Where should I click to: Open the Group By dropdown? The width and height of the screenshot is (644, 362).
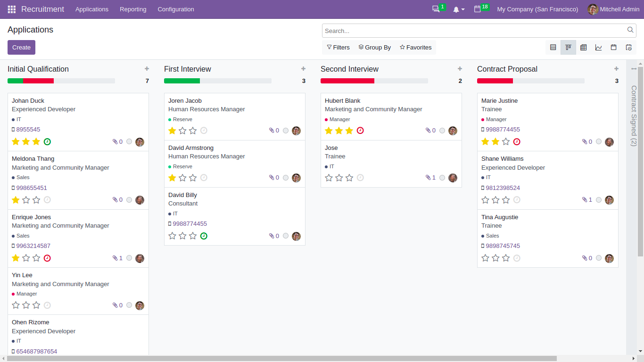tap(374, 47)
